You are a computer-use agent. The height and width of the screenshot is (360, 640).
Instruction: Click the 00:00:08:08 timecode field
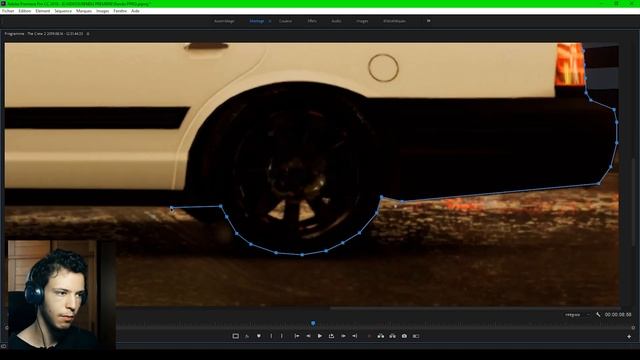[x=618, y=315]
